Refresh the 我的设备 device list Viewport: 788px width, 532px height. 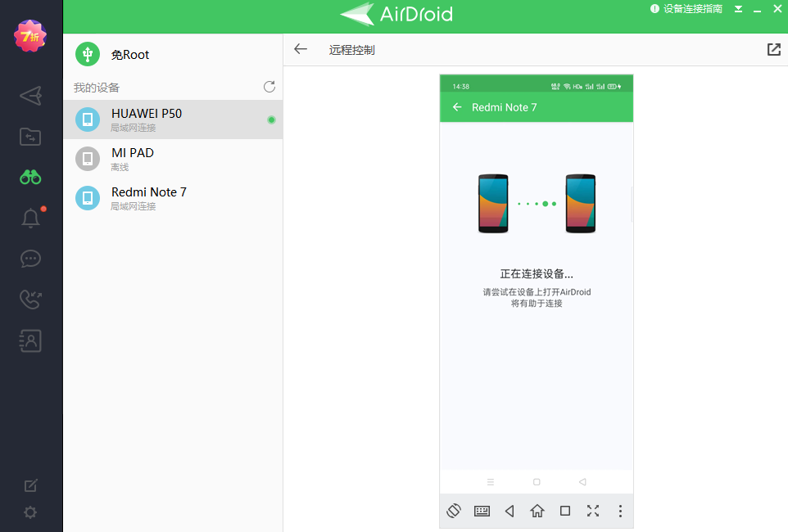tap(269, 87)
